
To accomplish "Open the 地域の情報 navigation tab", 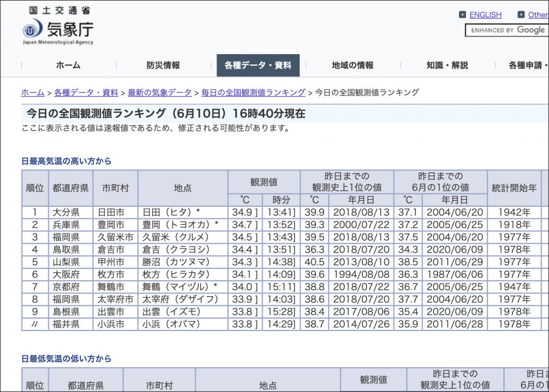I will (352, 65).
